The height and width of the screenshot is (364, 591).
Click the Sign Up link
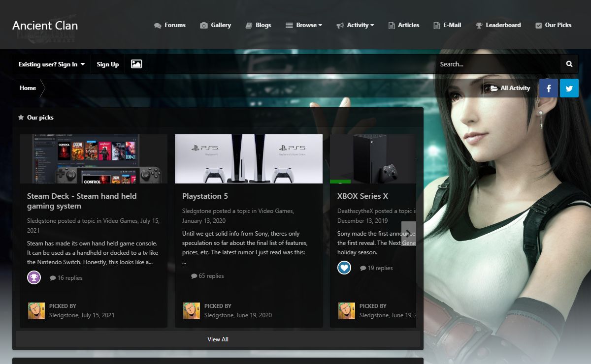click(108, 64)
